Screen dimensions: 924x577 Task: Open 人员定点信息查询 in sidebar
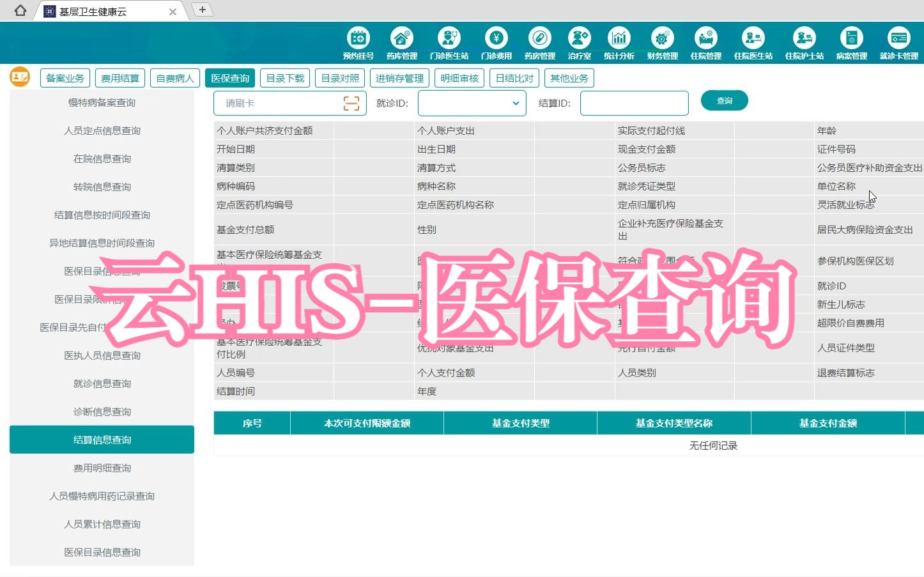(x=102, y=130)
